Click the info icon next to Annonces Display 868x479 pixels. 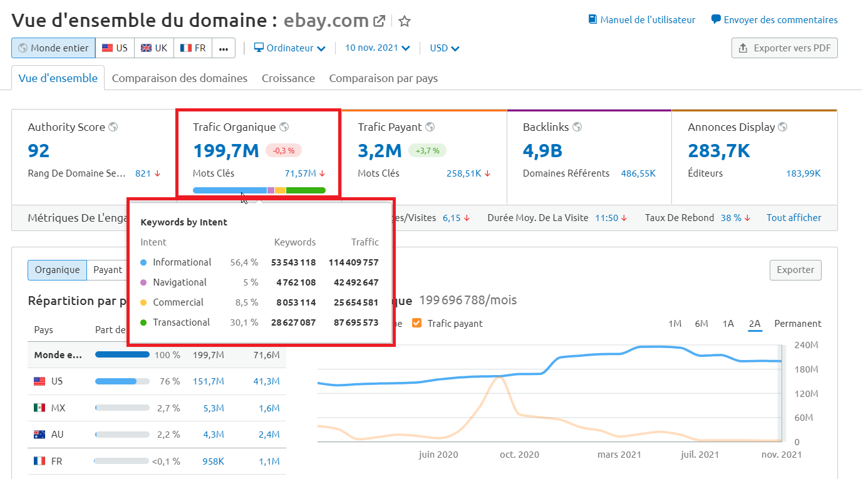782,126
